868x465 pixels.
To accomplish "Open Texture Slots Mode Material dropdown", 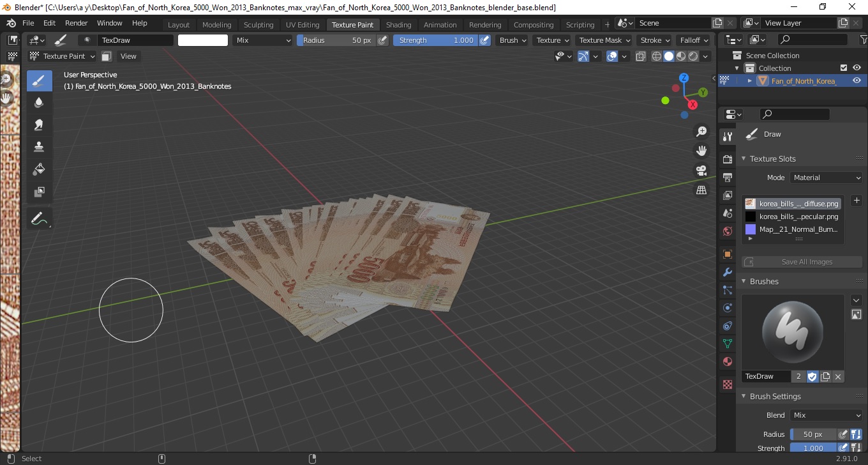I will pos(826,178).
